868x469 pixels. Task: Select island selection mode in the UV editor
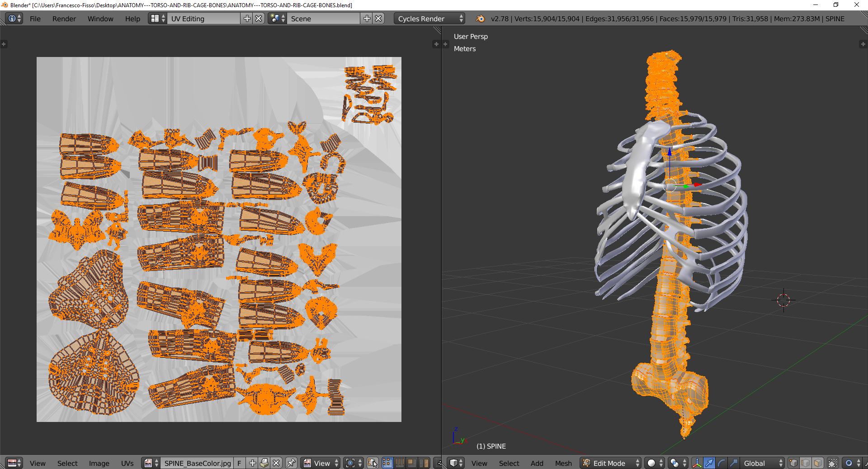[424, 463]
